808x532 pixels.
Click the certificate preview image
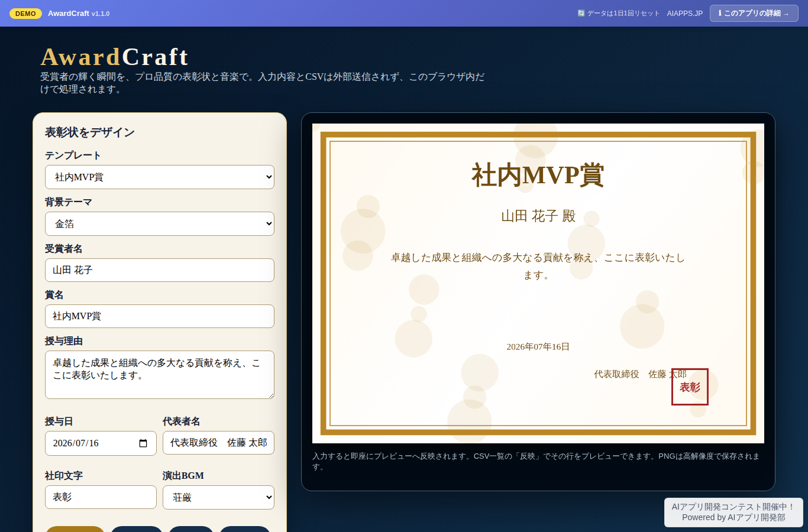click(538, 283)
